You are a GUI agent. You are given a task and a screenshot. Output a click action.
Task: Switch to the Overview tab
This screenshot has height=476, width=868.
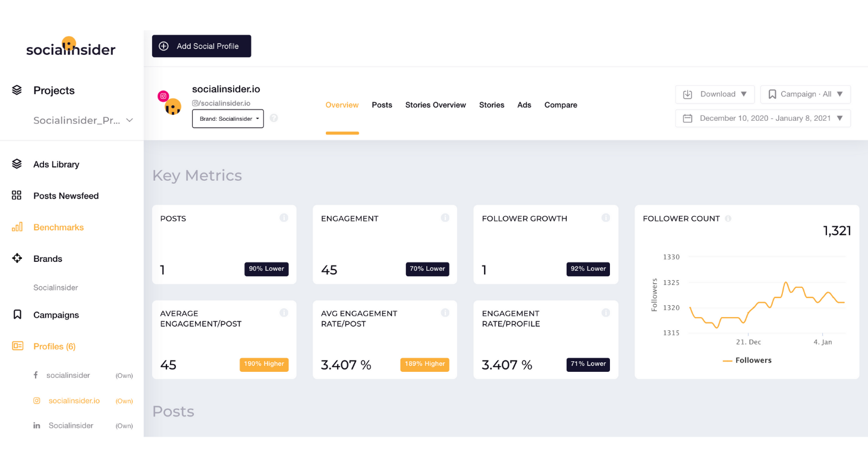(x=342, y=105)
